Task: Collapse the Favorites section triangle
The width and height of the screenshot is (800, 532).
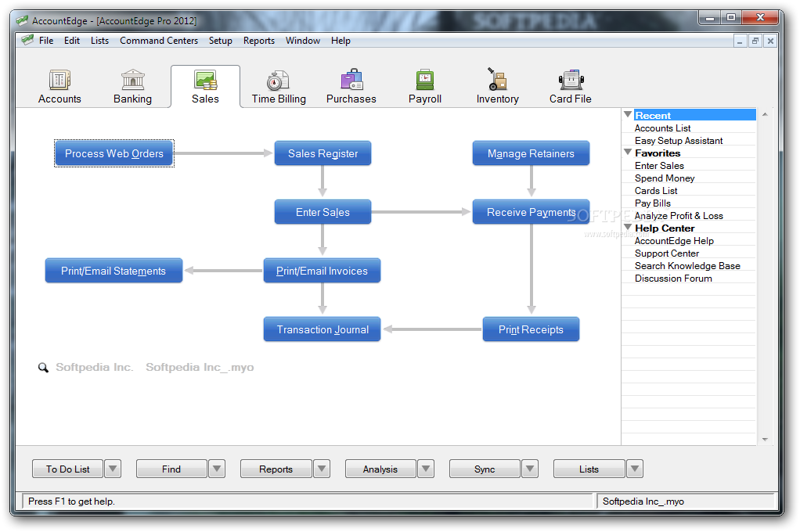Action: (628, 153)
